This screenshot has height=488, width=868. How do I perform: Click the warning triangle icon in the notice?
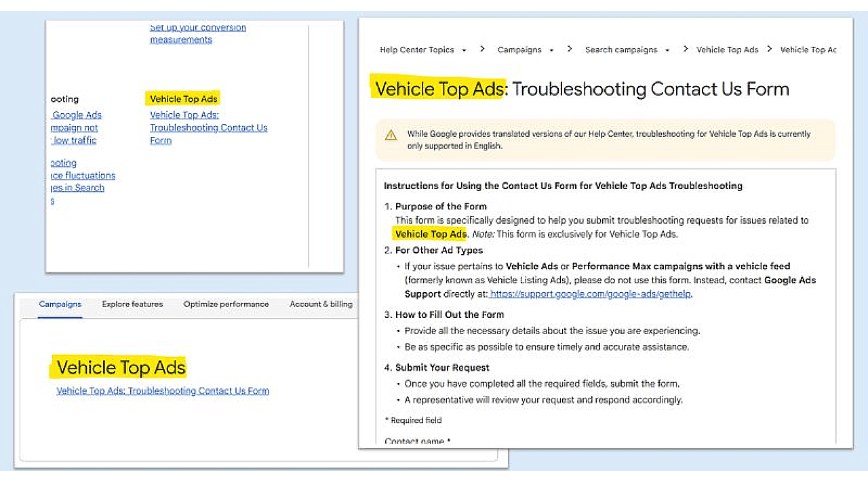click(391, 135)
